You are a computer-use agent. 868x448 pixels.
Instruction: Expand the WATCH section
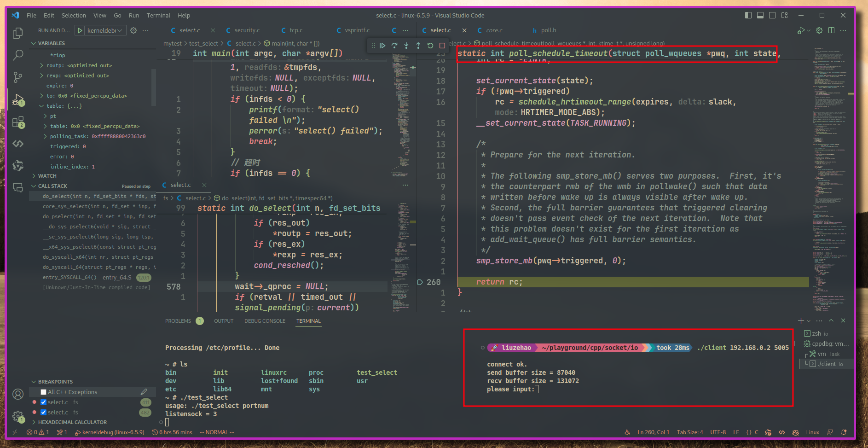pos(47,176)
